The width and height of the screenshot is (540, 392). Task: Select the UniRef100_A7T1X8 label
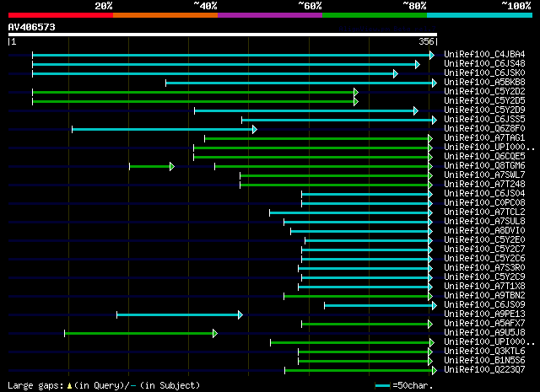[x=484, y=287]
